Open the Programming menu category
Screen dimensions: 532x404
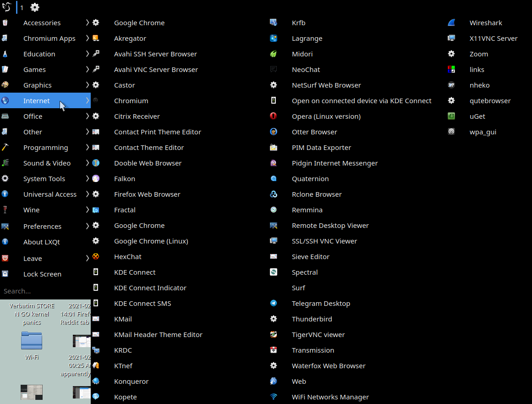45,148
